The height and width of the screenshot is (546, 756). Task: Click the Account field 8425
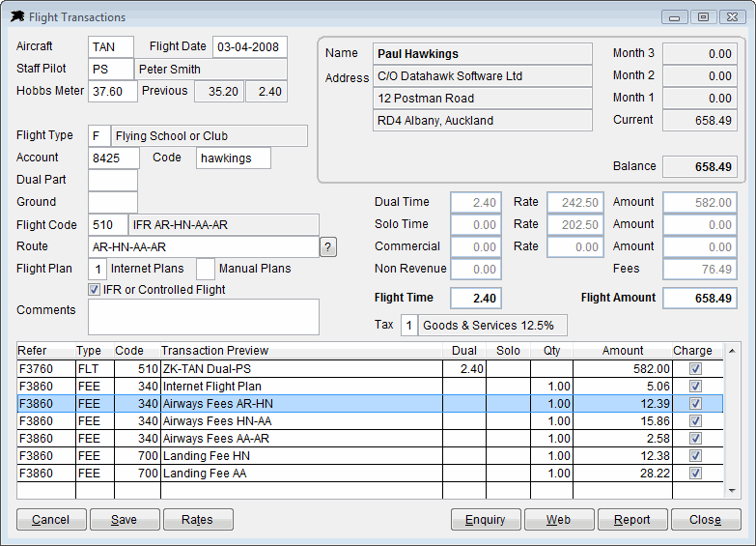(x=114, y=158)
